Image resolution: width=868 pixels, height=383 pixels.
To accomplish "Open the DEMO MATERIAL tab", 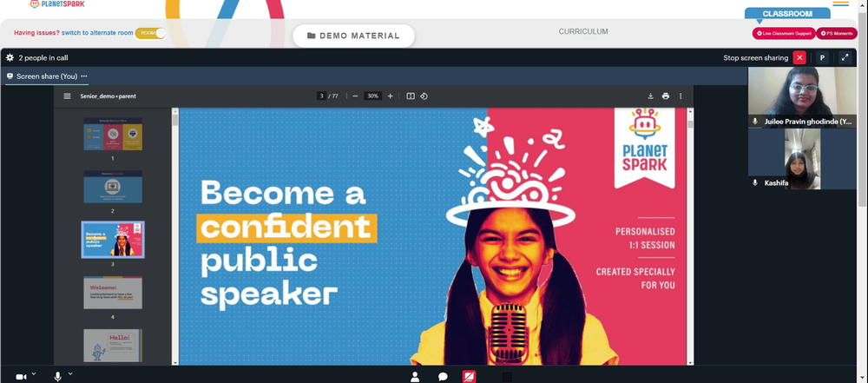I will click(x=353, y=36).
